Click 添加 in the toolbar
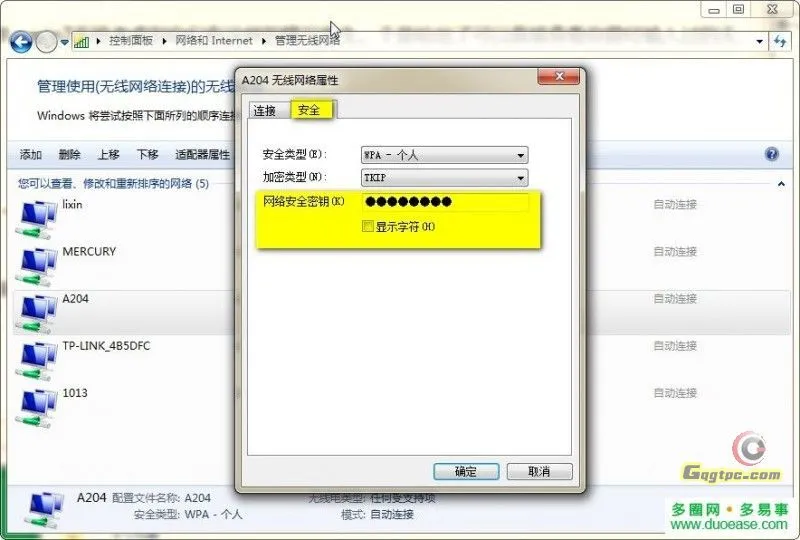The image size is (800, 540). coord(31,154)
